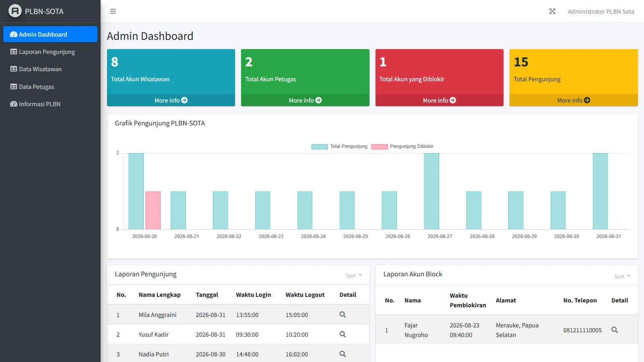
Task: Toggle the sidebar hamburger menu
Action: pyautogui.click(x=113, y=11)
